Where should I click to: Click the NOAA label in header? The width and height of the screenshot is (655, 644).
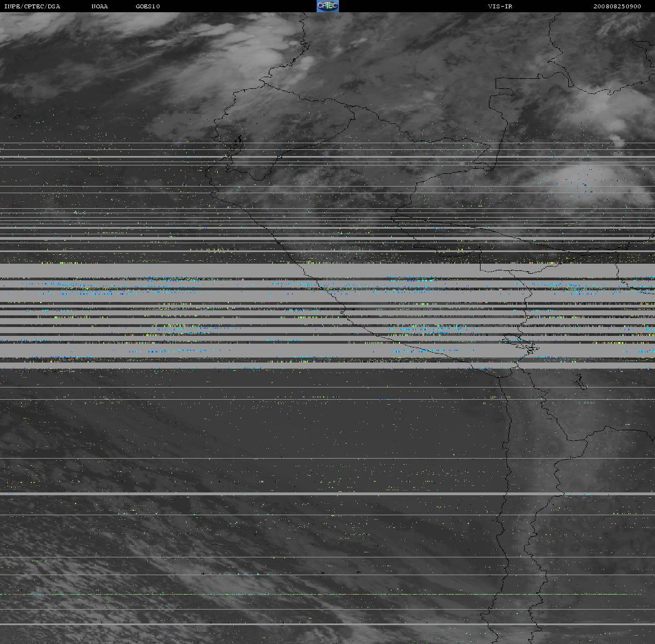(x=99, y=6)
